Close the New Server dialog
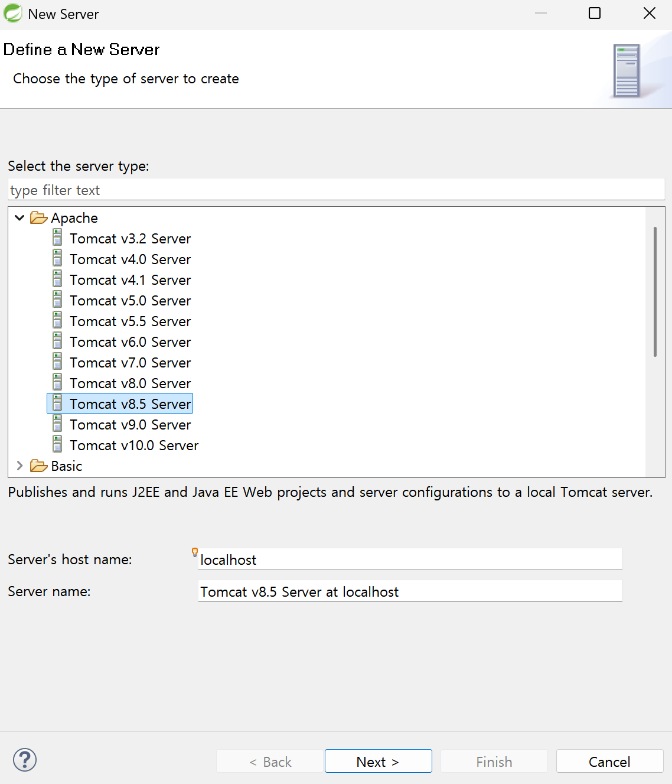The width and height of the screenshot is (672, 784). pos(649,13)
